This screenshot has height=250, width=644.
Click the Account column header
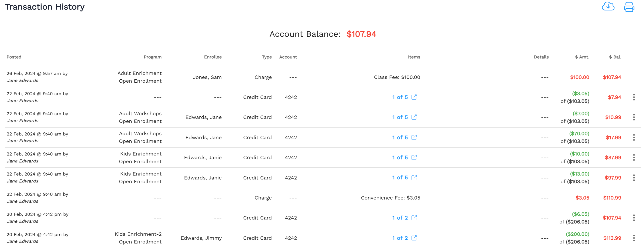288,57
